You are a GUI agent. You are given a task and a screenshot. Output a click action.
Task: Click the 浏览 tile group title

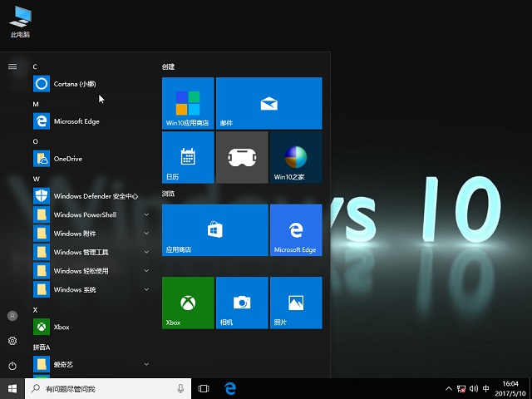click(x=168, y=194)
